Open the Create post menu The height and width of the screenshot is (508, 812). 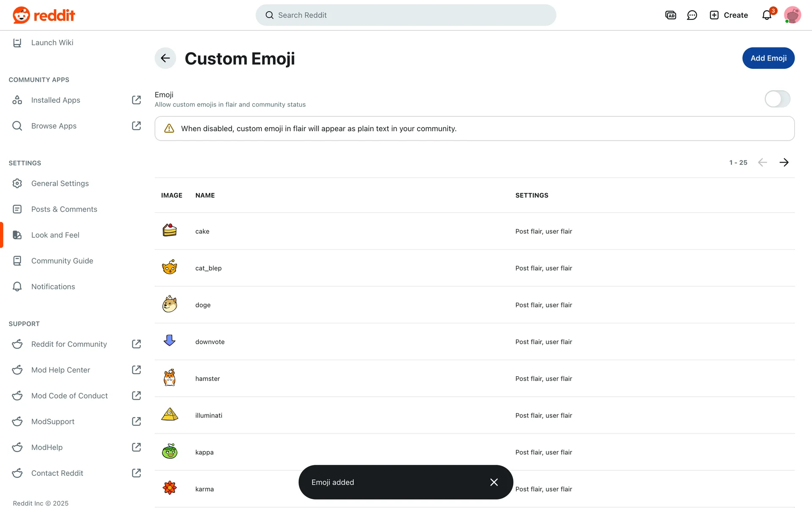tap(729, 15)
